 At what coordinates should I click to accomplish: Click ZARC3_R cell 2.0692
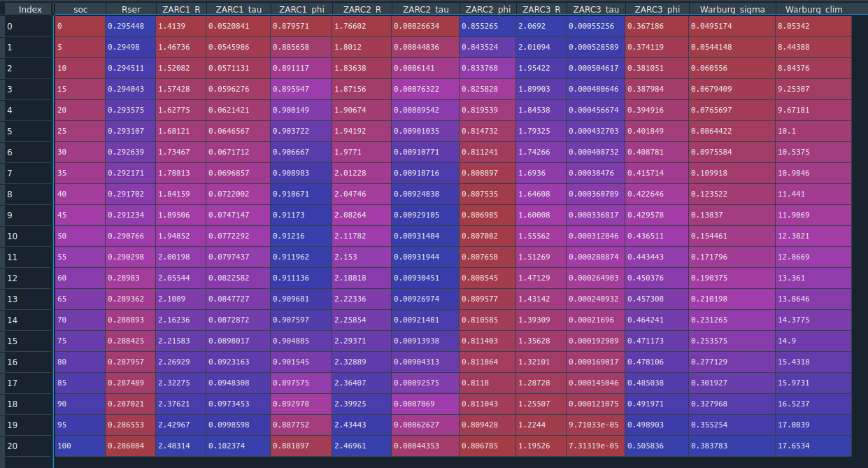click(x=541, y=27)
